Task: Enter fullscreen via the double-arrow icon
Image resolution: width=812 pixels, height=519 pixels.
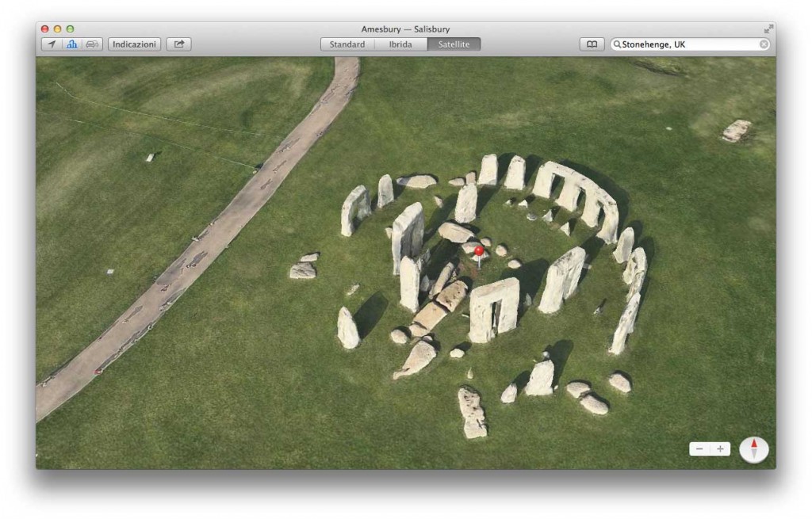Action: [x=768, y=28]
